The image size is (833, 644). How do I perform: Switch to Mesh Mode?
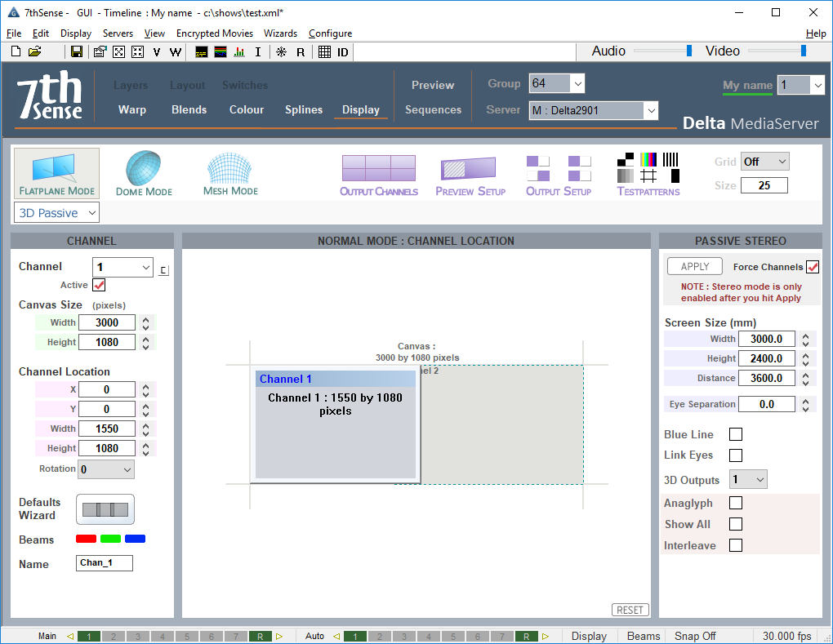tap(230, 174)
